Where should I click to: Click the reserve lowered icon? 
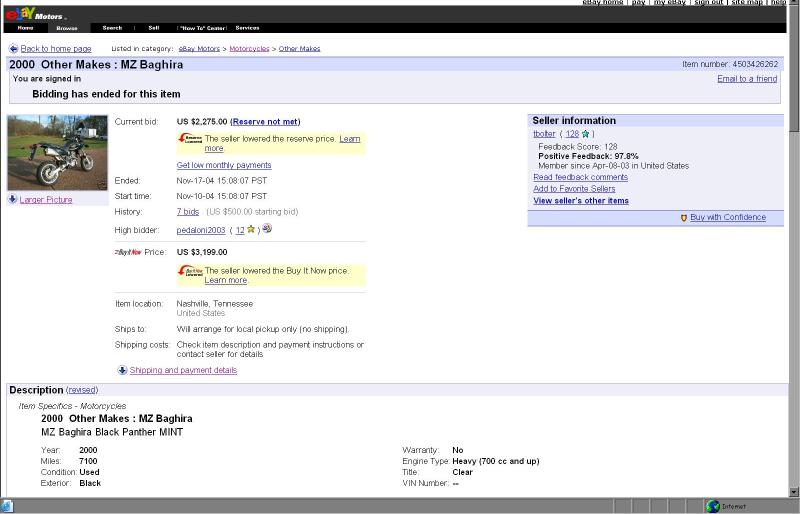tap(190, 138)
